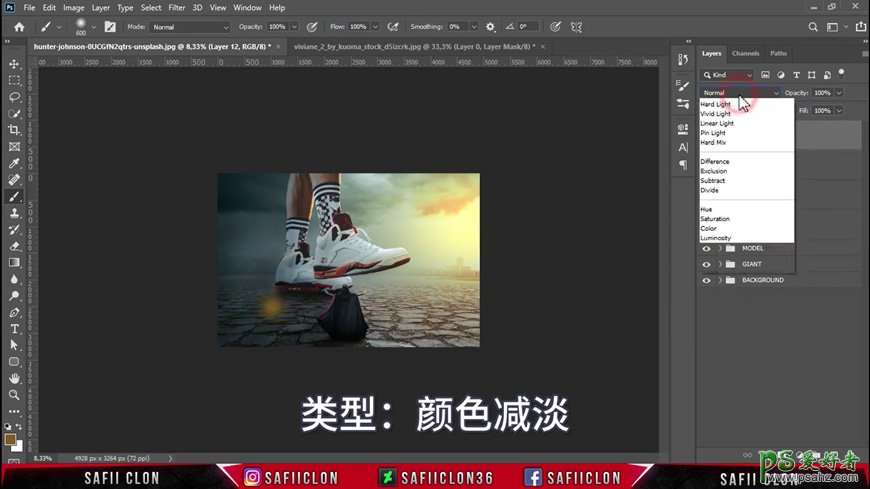
Task: Select the Hand tool
Action: pos(14,379)
